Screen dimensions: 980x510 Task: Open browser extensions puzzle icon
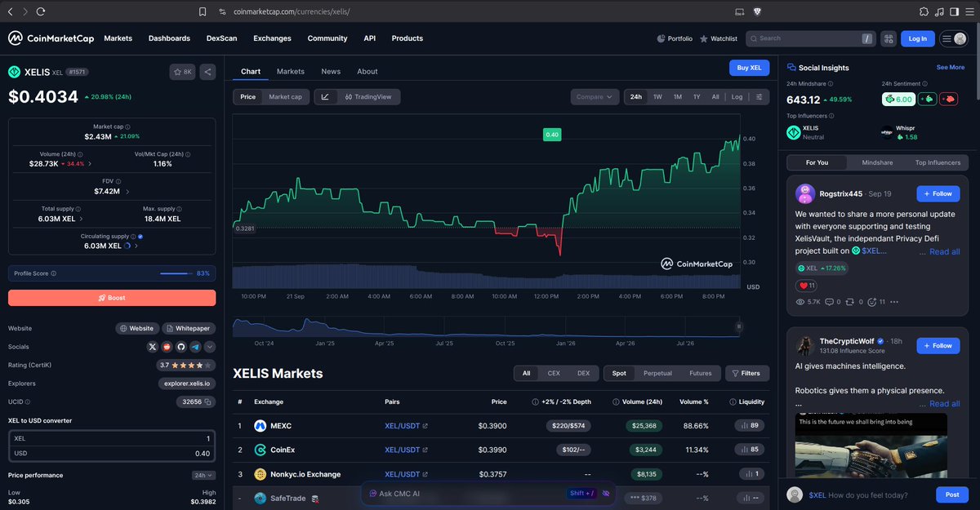[x=924, y=12]
